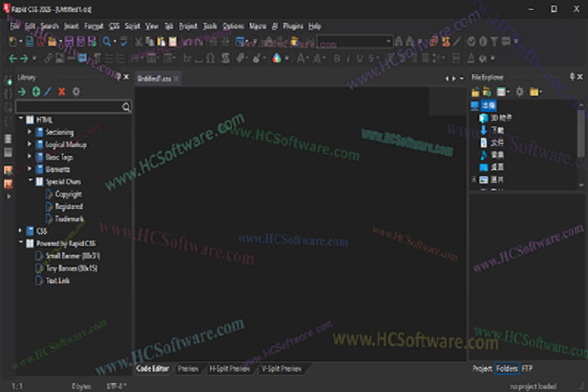Open the toolbar combo box dropdown
588x392 pixels.
pyautogui.click(x=389, y=42)
